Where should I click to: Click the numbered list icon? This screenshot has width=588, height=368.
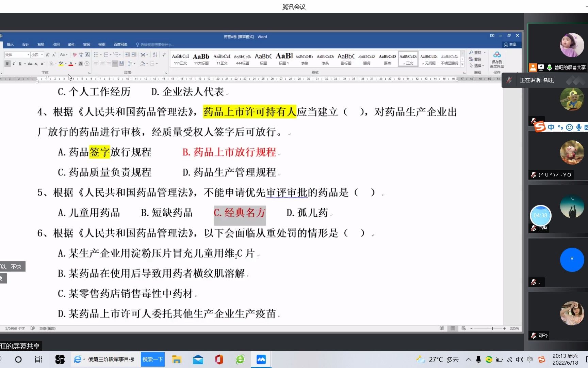pyautogui.click(x=106, y=55)
